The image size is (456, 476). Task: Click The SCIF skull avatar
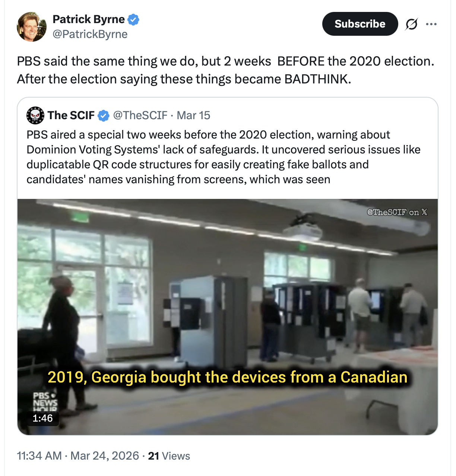point(35,115)
